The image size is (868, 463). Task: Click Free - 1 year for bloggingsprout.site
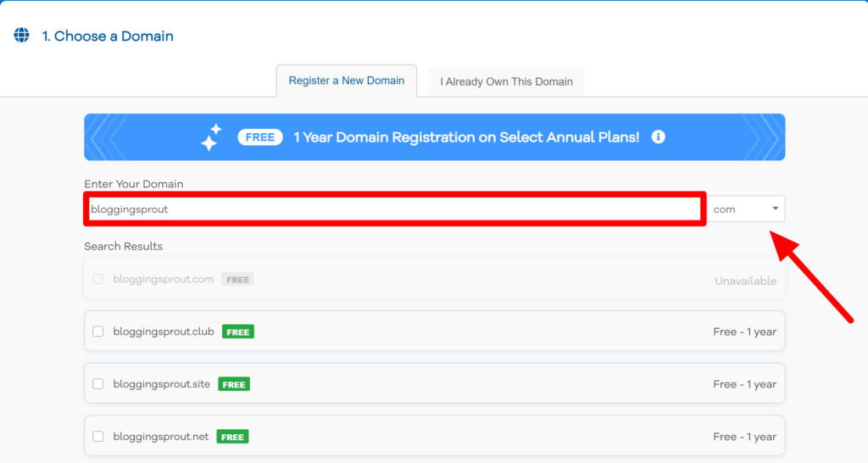[744, 384]
